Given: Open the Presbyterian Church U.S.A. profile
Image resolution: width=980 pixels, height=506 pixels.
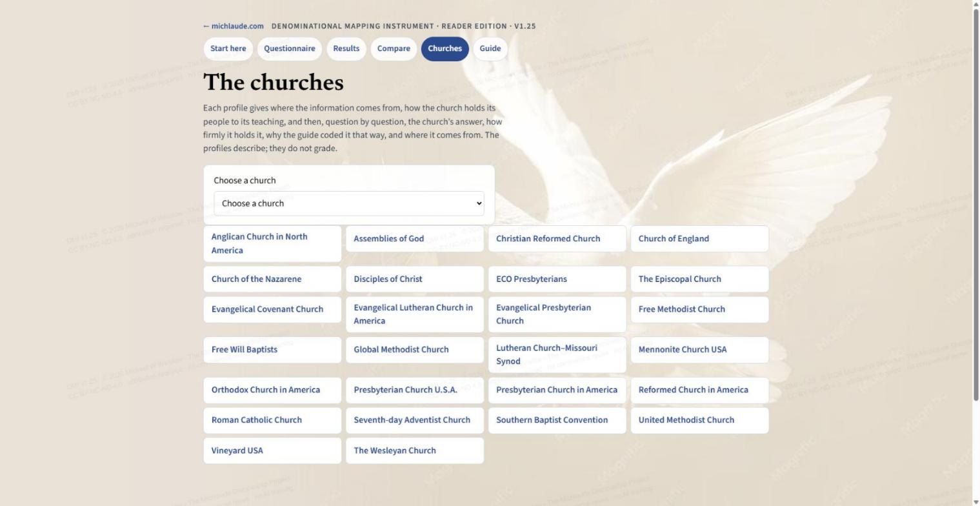Looking at the screenshot, I should (x=415, y=390).
